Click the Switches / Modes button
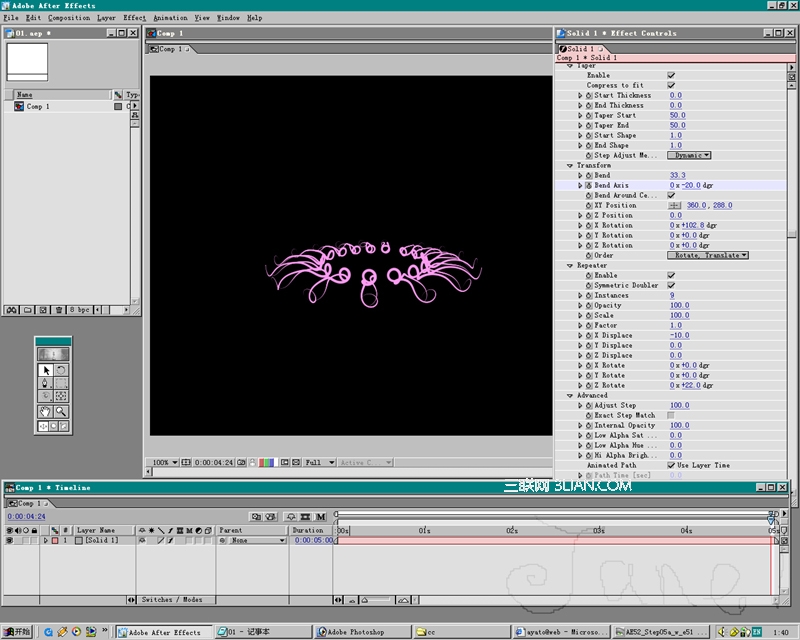The height and width of the screenshot is (640, 800). coord(171,599)
